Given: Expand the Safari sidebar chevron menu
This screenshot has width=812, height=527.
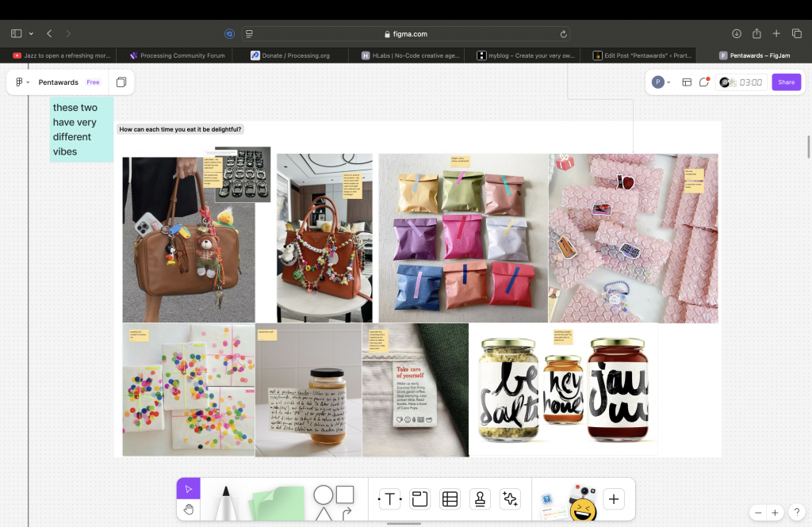Looking at the screenshot, I should click(x=31, y=34).
